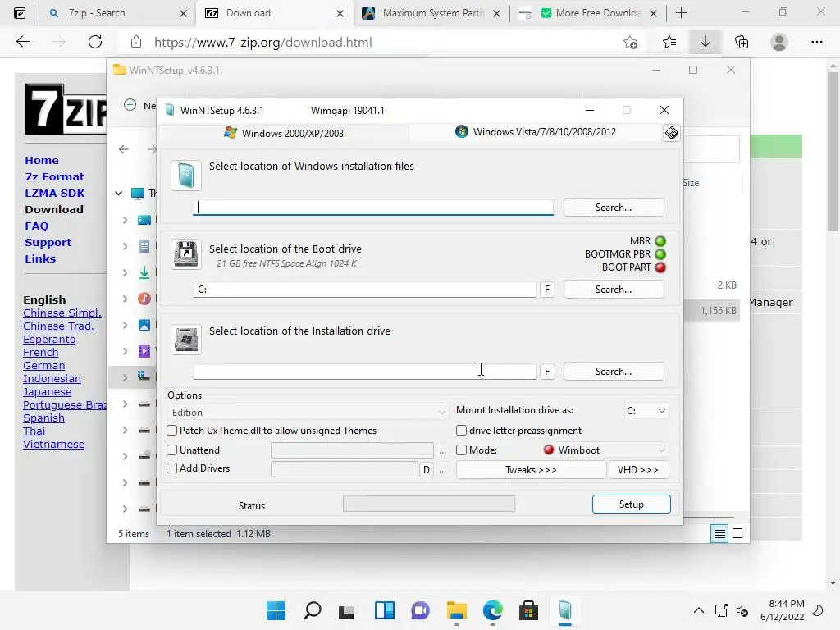Browse for Unattend file with ellipsis button
Image resolution: width=840 pixels, height=630 pixels.
[442, 451]
